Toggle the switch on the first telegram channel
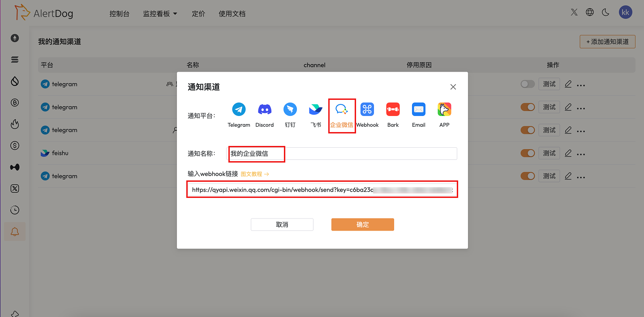This screenshot has width=644, height=317. tap(527, 84)
